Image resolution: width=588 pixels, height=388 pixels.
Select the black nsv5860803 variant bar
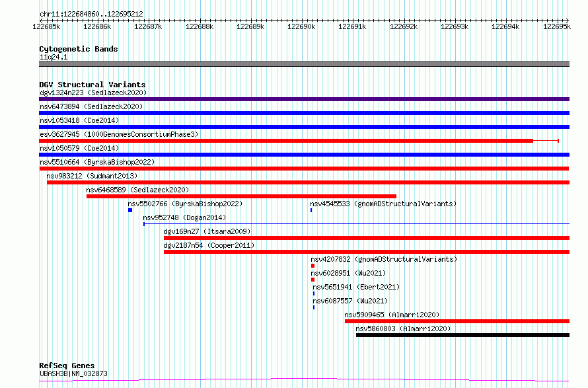click(x=462, y=335)
